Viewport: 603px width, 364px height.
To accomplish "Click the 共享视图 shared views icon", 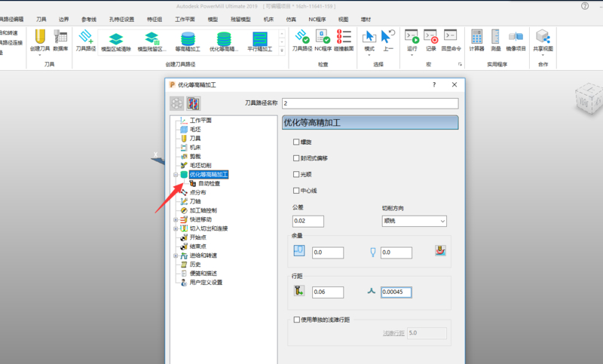I will pyautogui.click(x=543, y=36).
